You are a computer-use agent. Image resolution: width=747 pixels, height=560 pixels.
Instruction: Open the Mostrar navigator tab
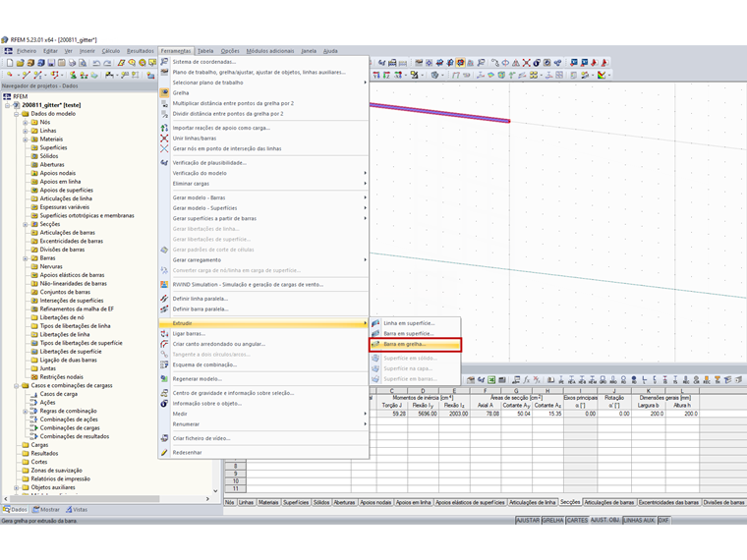point(46,510)
